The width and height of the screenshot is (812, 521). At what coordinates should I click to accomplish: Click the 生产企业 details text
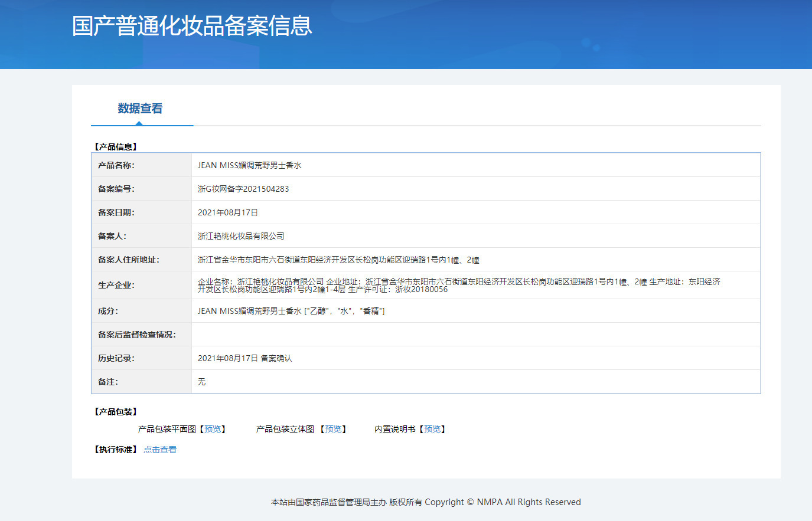coord(458,286)
